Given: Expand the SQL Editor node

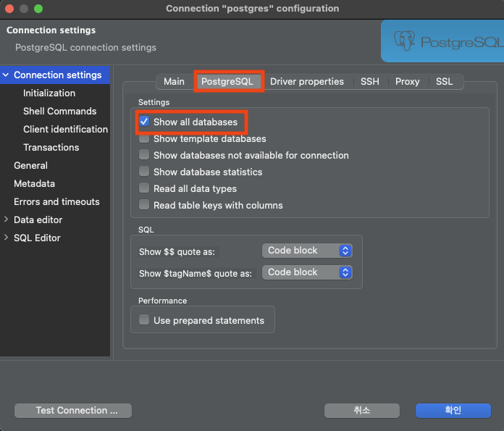Looking at the screenshot, I should coord(6,238).
